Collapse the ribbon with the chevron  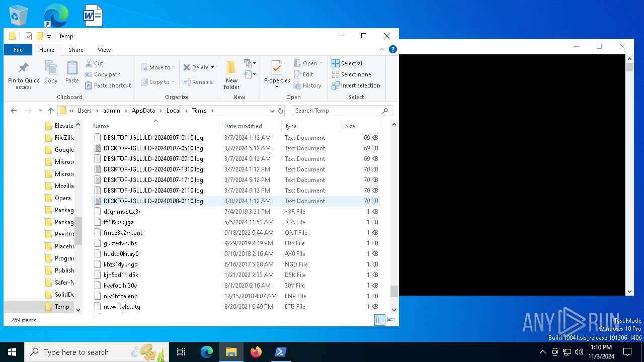coord(382,49)
